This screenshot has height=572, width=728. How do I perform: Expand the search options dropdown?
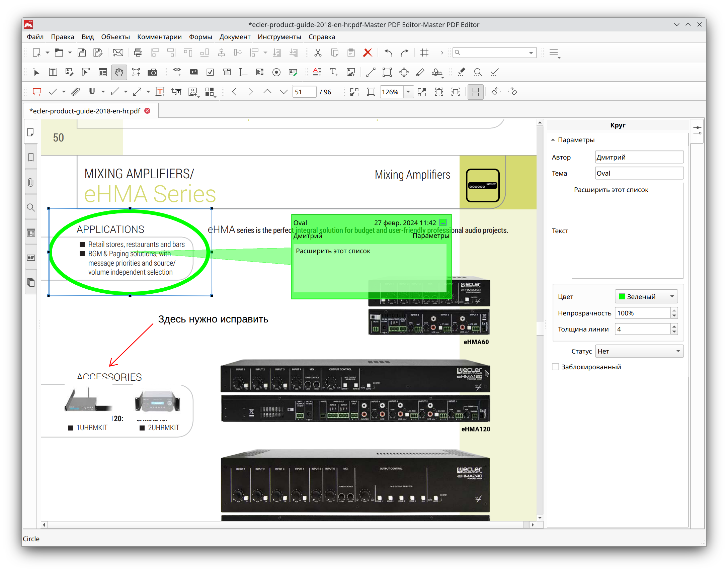coord(531,53)
